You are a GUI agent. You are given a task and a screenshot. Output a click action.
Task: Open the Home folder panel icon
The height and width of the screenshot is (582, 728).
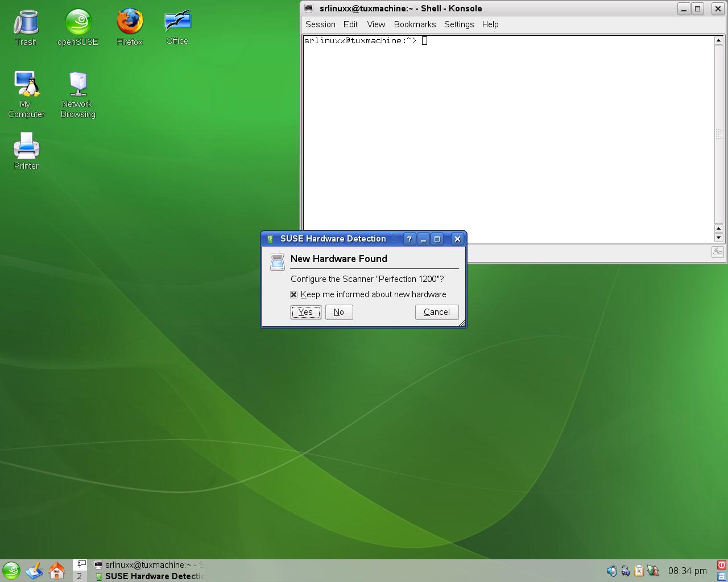[57, 571]
